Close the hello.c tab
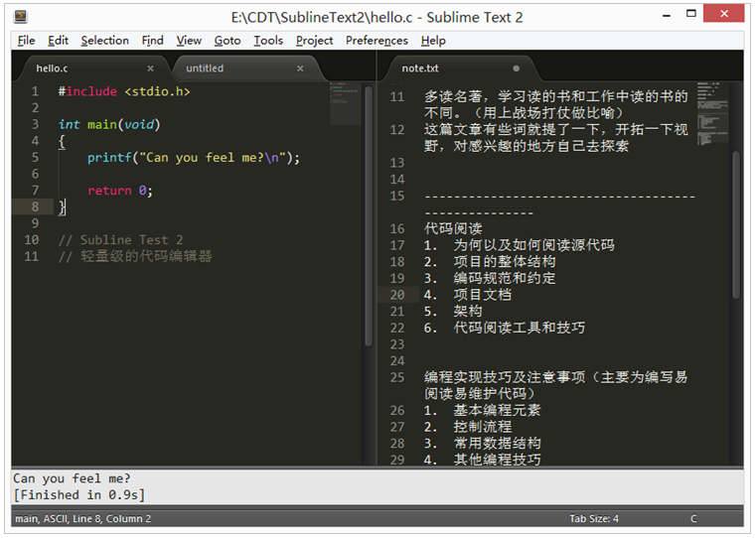Image resolution: width=756 pixels, height=538 pixels. pos(150,68)
